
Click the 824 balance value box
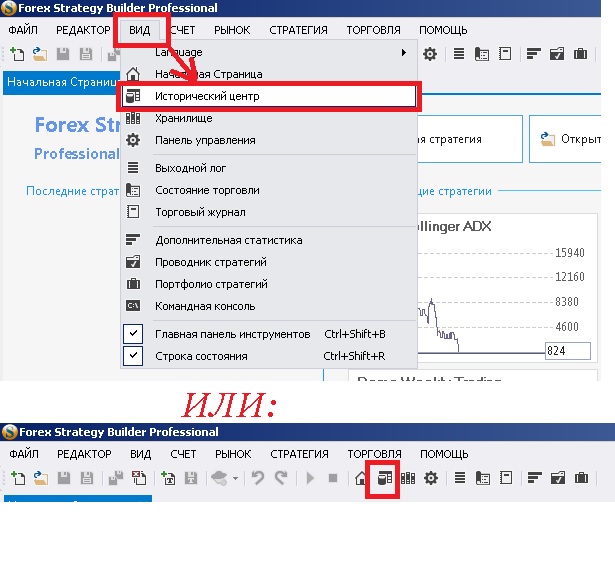coord(568,351)
